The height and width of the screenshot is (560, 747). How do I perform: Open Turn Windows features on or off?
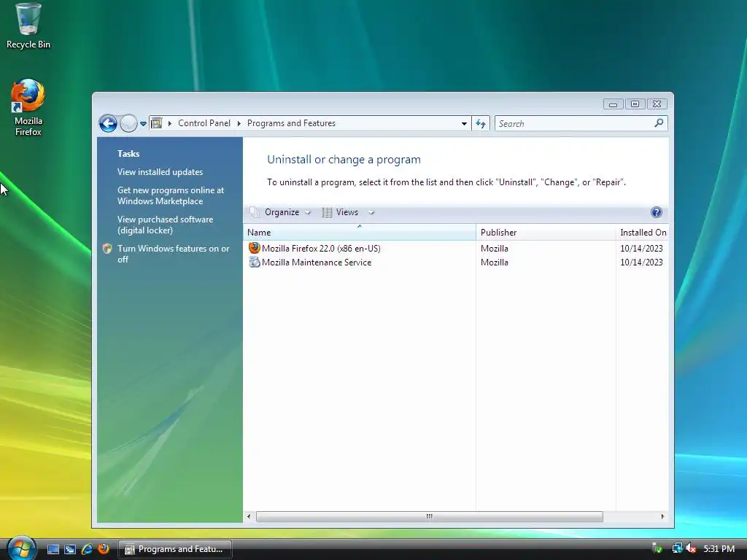pyautogui.click(x=174, y=254)
